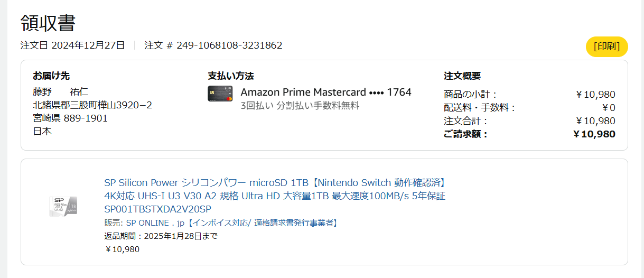This screenshot has width=644, height=278.
Task: Click the 支払い方法 section heading
Action: point(231,76)
